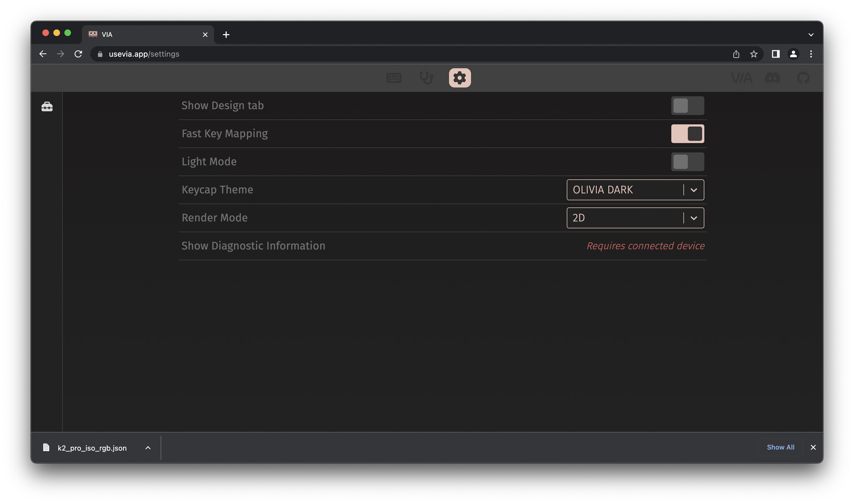Open the Keycap Theme dropdown

[635, 190]
